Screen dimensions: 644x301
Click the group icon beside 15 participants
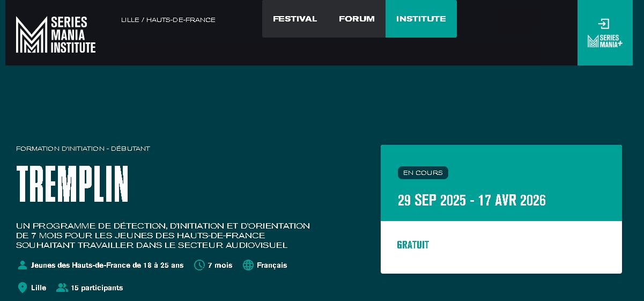click(x=62, y=288)
